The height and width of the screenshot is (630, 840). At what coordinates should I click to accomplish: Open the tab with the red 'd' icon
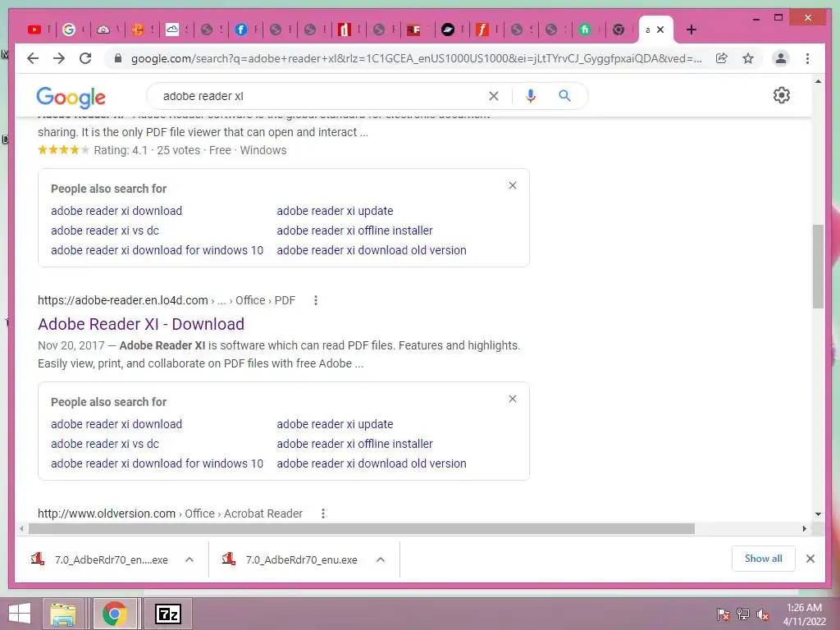tap(345, 30)
